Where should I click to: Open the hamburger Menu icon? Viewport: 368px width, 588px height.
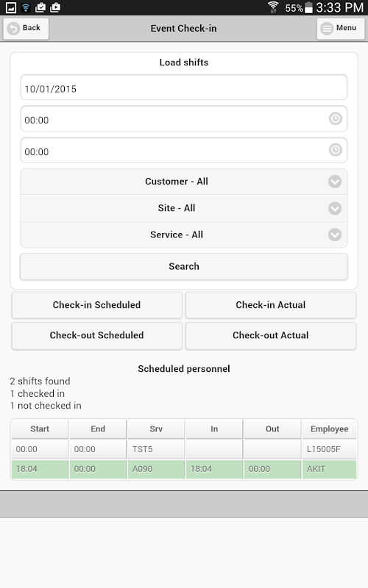coord(327,29)
